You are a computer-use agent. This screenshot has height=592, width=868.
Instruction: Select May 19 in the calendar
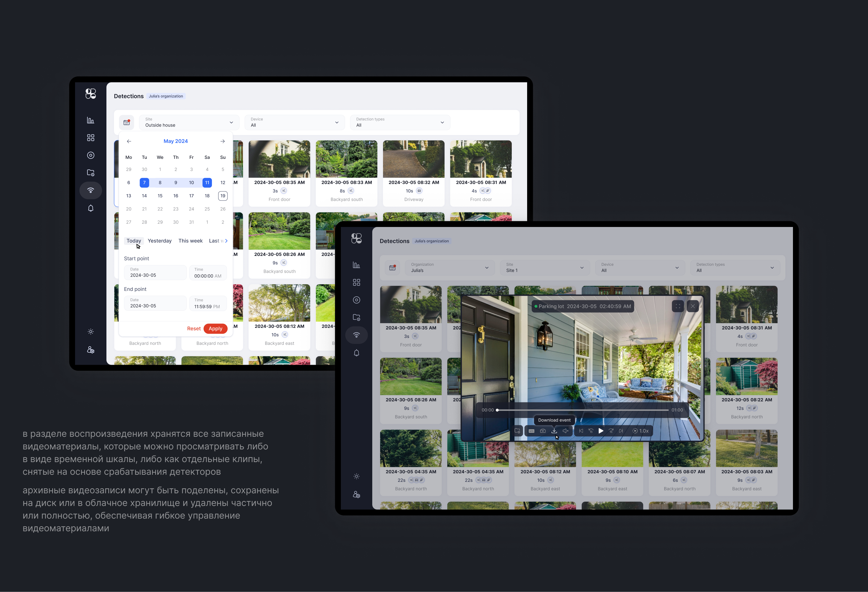tap(223, 196)
